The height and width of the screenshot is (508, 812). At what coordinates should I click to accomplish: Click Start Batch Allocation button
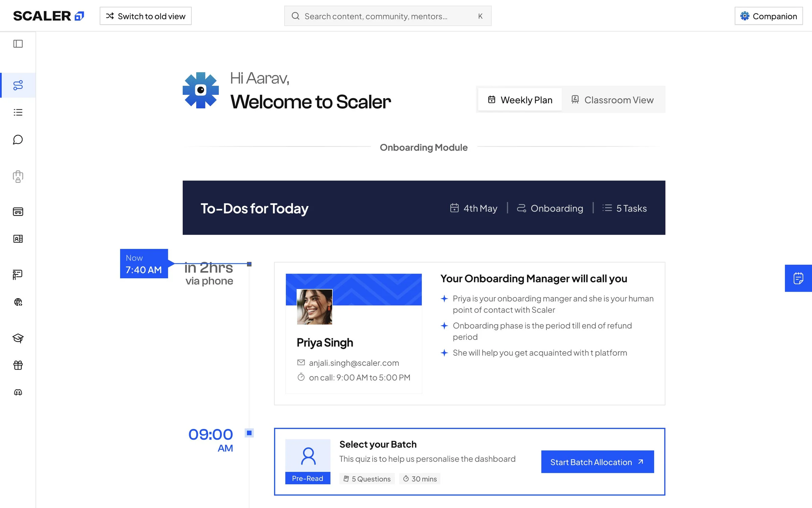coord(597,462)
